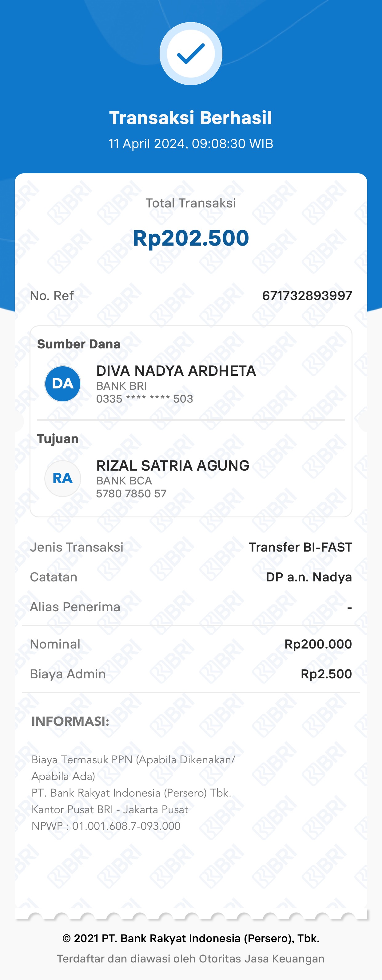
Task: Click the 2021 PT. Bank Rakyat Indonesia copyright
Action: (x=191, y=938)
